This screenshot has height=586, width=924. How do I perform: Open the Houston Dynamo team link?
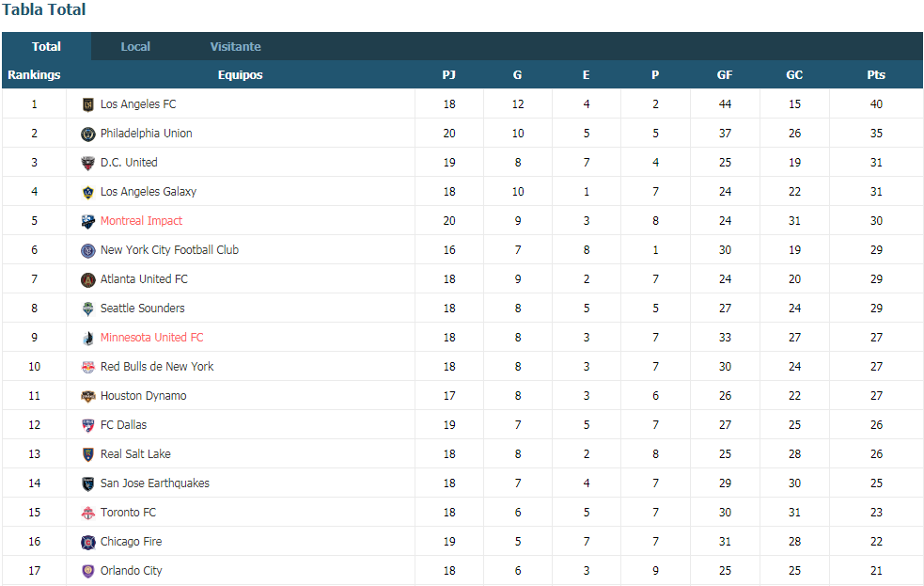(x=143, y=396)
